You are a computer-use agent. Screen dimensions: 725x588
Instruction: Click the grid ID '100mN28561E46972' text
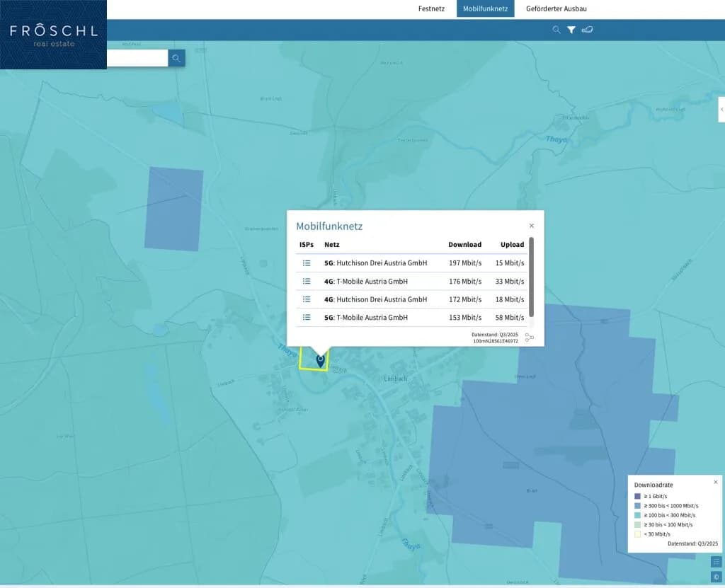tap(496, 341)
